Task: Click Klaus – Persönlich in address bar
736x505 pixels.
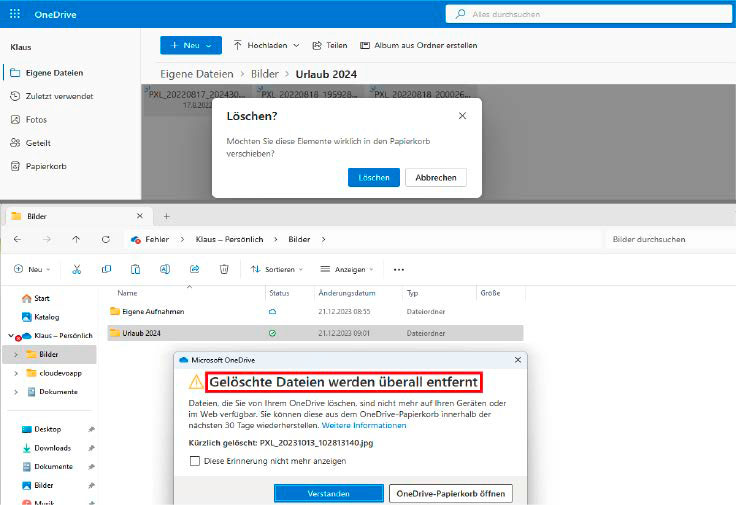Action: point(229,239)
